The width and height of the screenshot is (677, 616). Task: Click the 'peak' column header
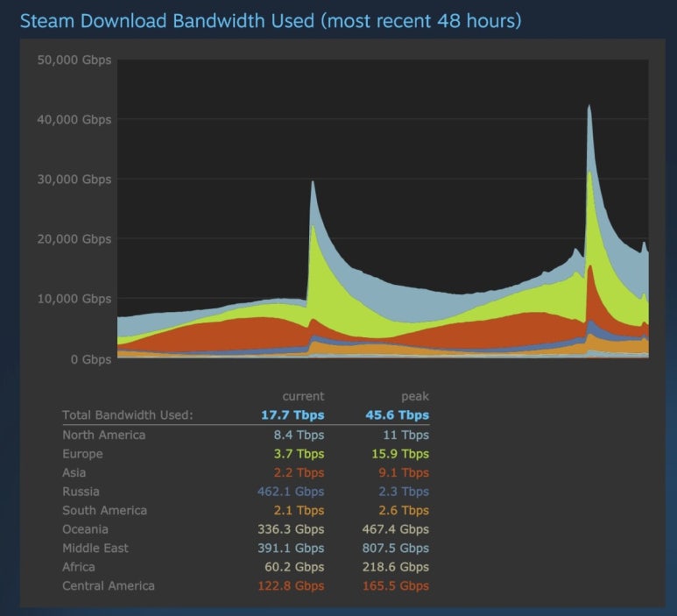point(415,396)
